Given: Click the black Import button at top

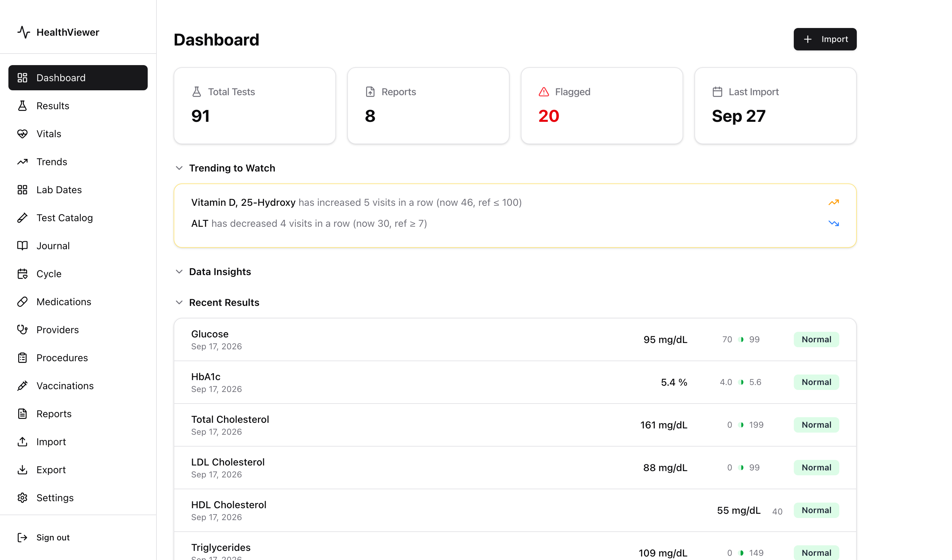Looking at the screenshot, I should click(x=825, y=39).
